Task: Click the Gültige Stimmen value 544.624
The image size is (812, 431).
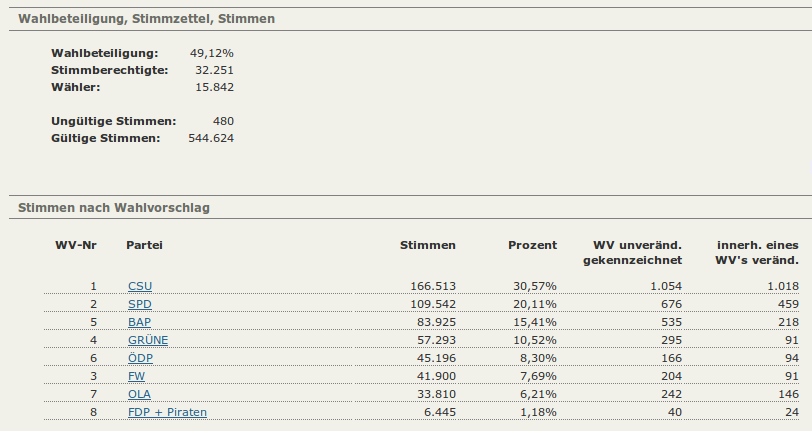Action: coord(211,138)
